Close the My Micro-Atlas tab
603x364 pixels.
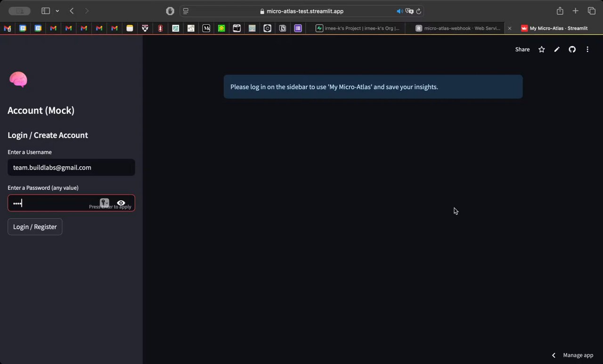click(x=509, y=28)
